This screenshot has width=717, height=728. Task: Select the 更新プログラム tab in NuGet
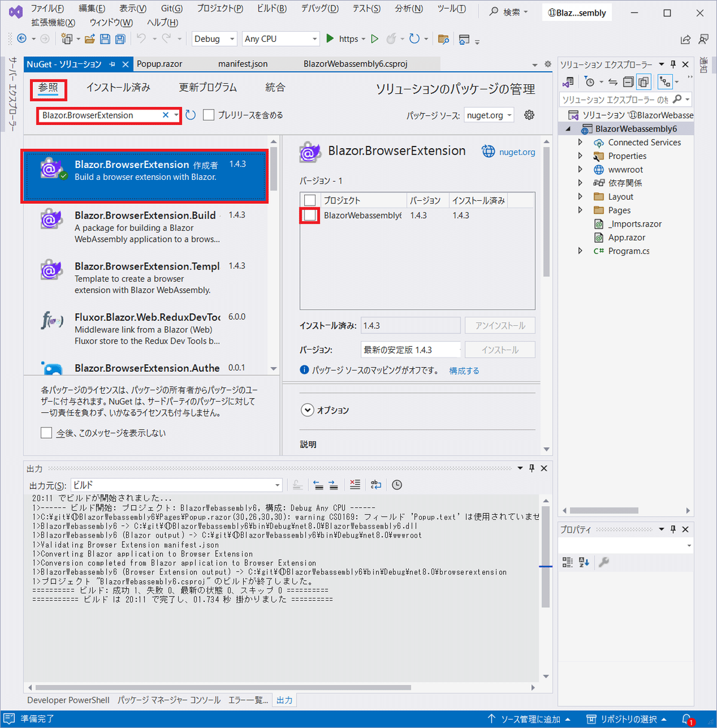pyautogui.click(x=208, y=87)
